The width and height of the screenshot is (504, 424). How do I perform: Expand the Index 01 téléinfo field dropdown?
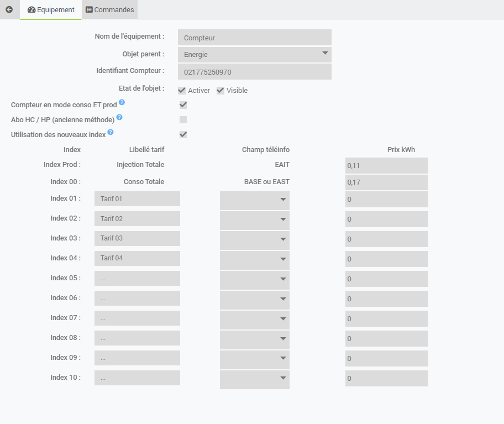(x=255, y=200)
